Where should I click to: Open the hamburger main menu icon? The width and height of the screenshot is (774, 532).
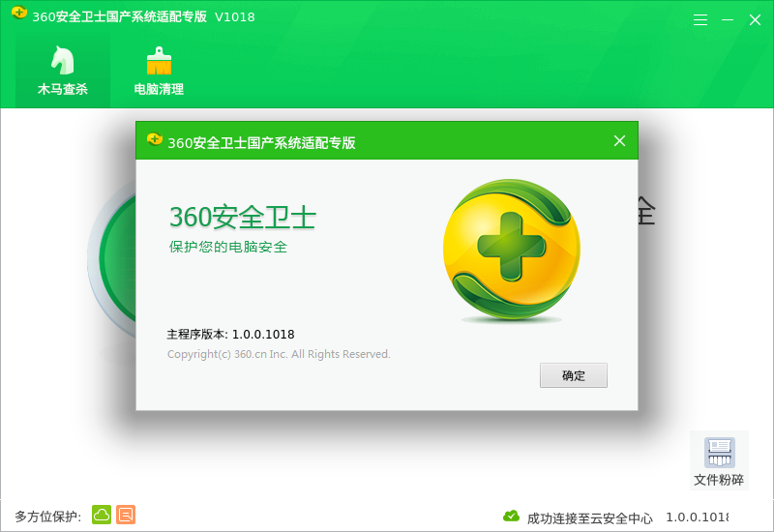[700, 19]
